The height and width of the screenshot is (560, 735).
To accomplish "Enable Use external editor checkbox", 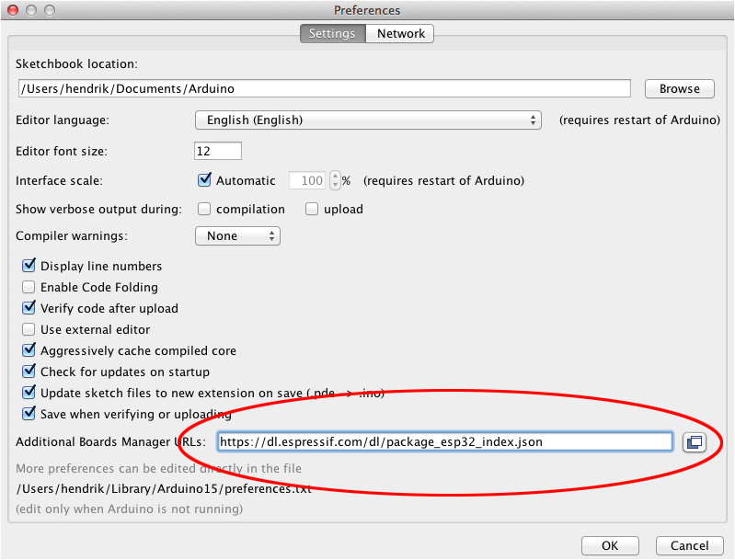I will tap(29, 329).
